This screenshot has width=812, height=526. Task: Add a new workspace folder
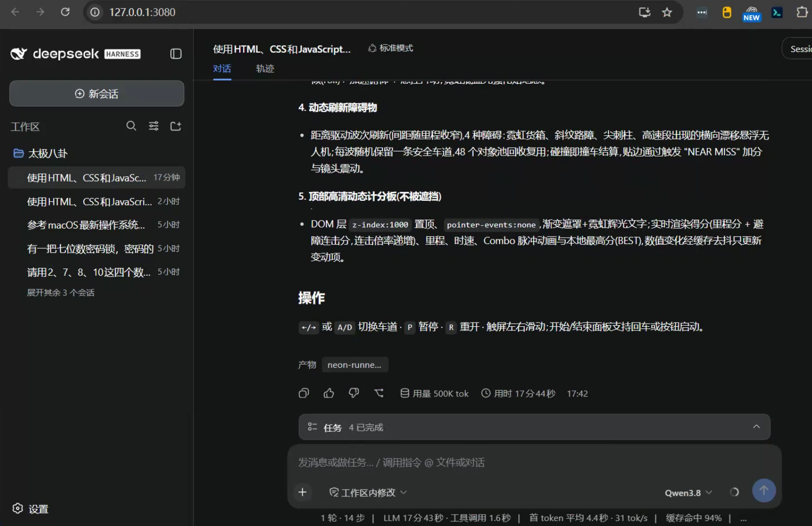tap(176, 126)
